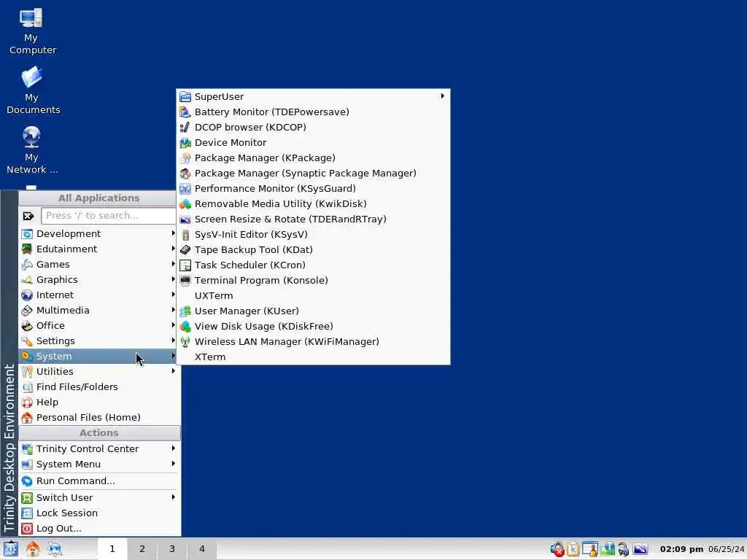The image size is (747, 560).
Task: Click the KUser User Manager icon
Action: coord(185,311)
